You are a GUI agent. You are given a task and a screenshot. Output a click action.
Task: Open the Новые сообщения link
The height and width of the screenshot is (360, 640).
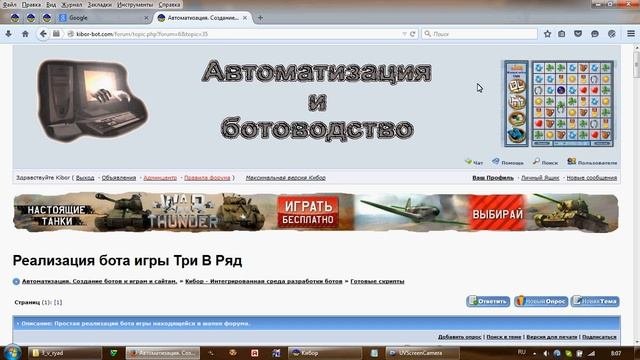[x=592, y=178]
